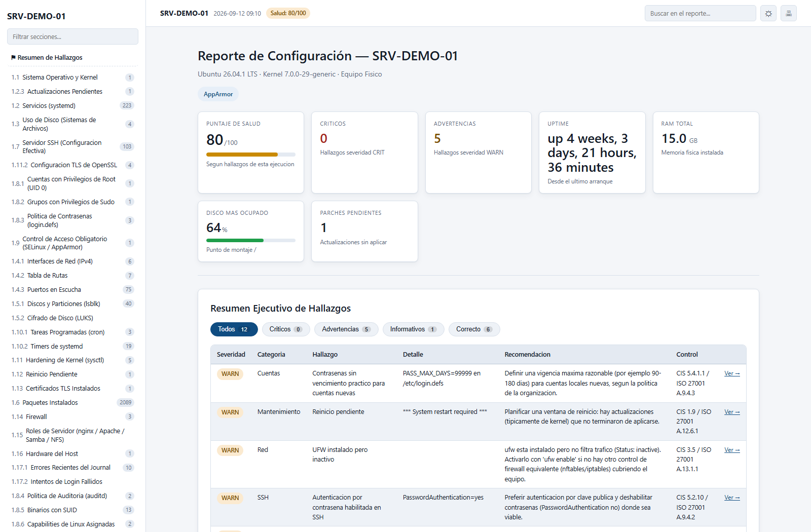
Task: Go to '1.7 Servidor SSH' section
Action: pos(72,147)
